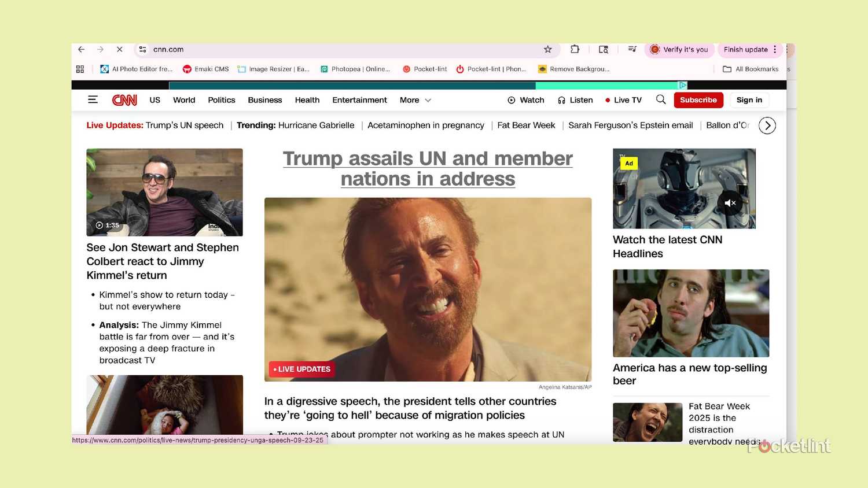Click the CNN logo
868x488 pixels.
pyautogui.click(x=124, y=100)
